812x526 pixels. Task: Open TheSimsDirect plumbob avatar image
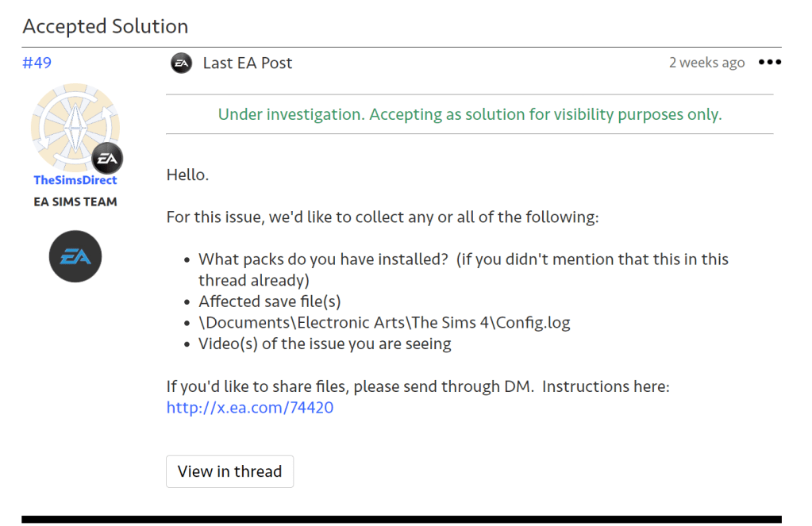coord(74,125)
